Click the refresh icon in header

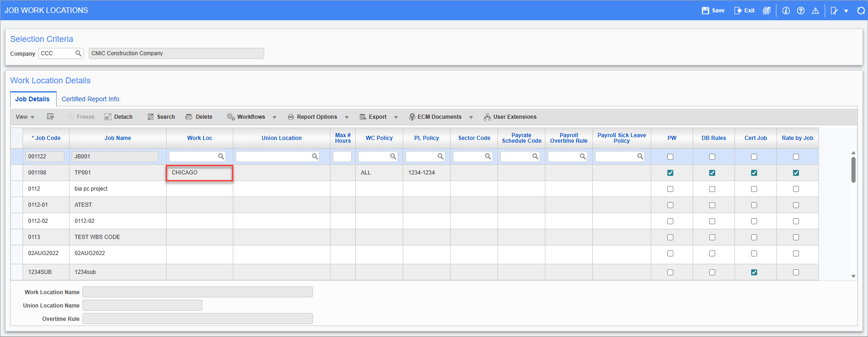click(x=861, y=11)
